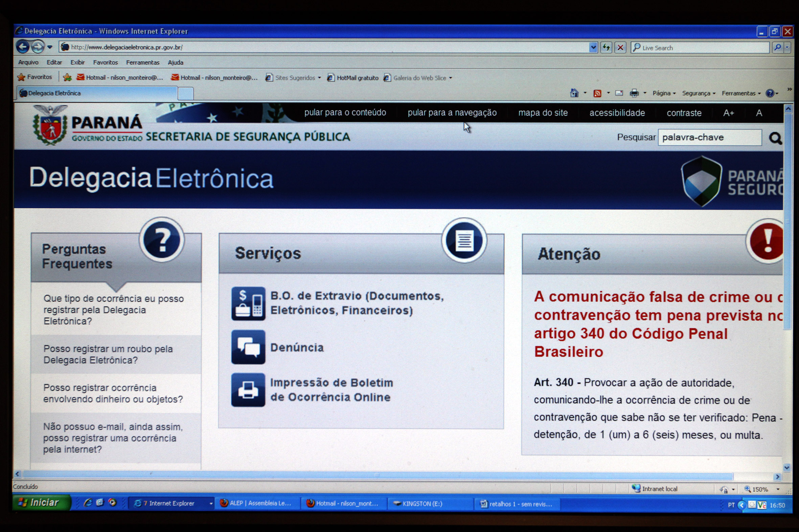Increase font size with A+
This screenshot has width=799, height=532.
729,113
